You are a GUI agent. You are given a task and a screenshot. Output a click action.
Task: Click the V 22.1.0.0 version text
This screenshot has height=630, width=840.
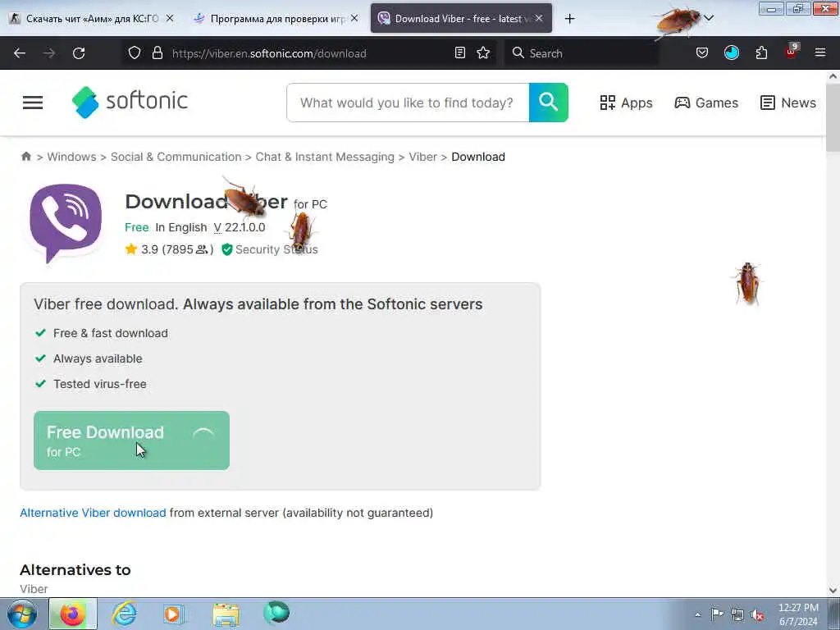240,227
